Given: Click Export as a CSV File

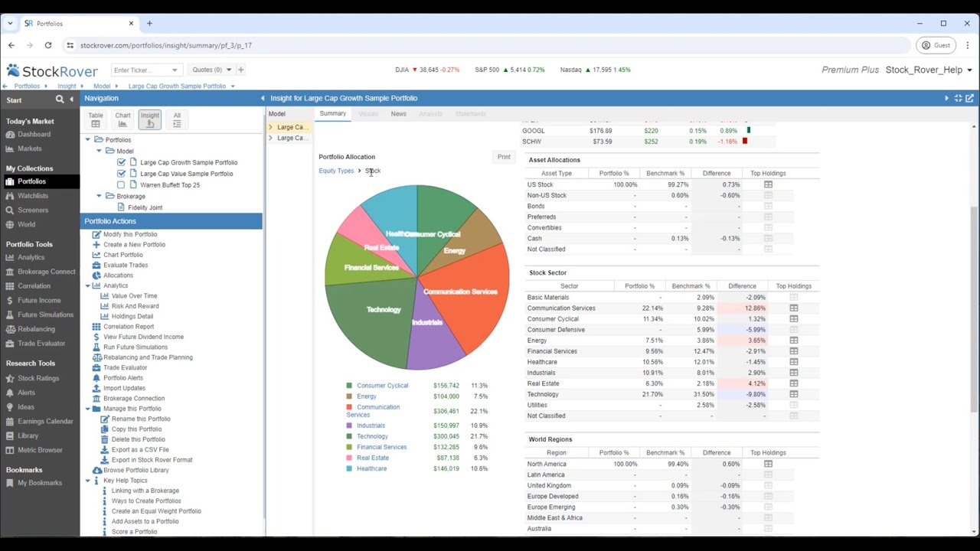Looking at the screenshot, I should point(140,450).
